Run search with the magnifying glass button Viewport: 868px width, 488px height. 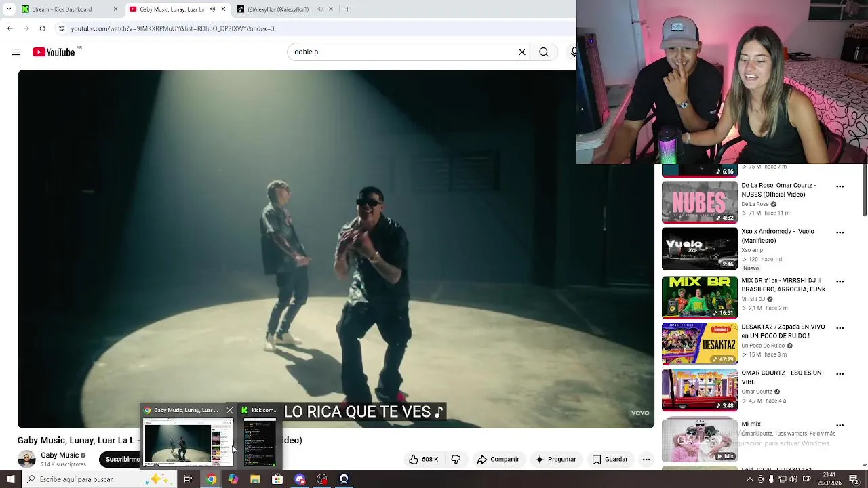[x=544, y=52]
